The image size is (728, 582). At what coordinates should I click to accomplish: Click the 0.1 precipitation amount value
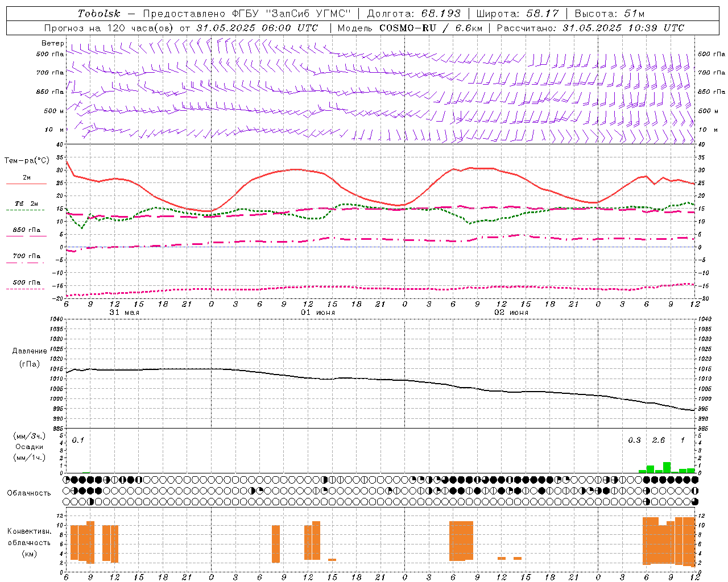pyautogui.click(x=78, y=440)
